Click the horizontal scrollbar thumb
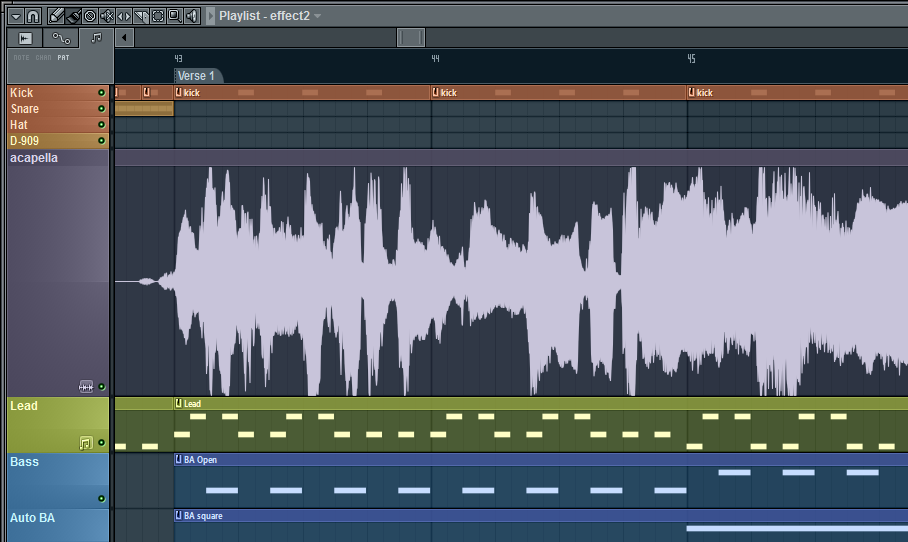Image resolution: width=908 pixels, height=542 pixels. pos(411,38)
